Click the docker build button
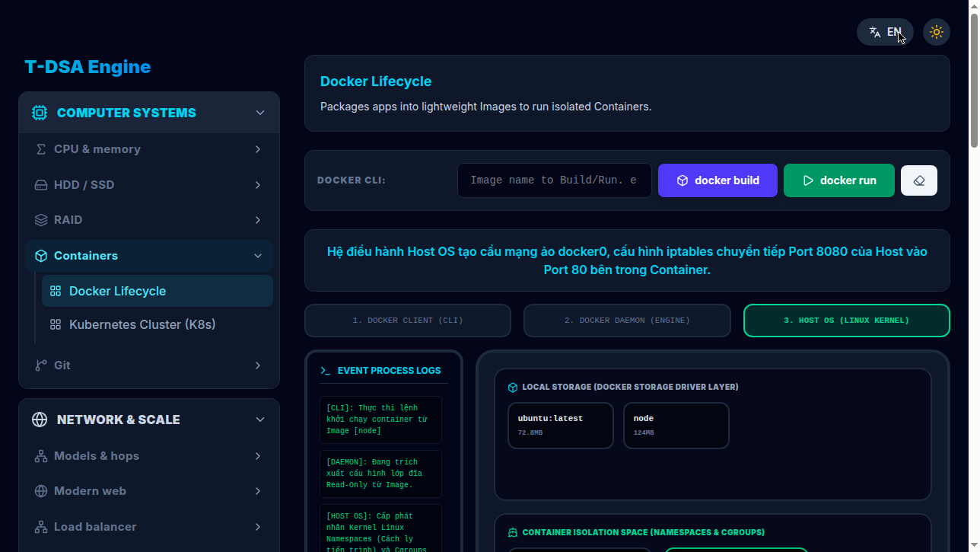 [x=717, y=180]
